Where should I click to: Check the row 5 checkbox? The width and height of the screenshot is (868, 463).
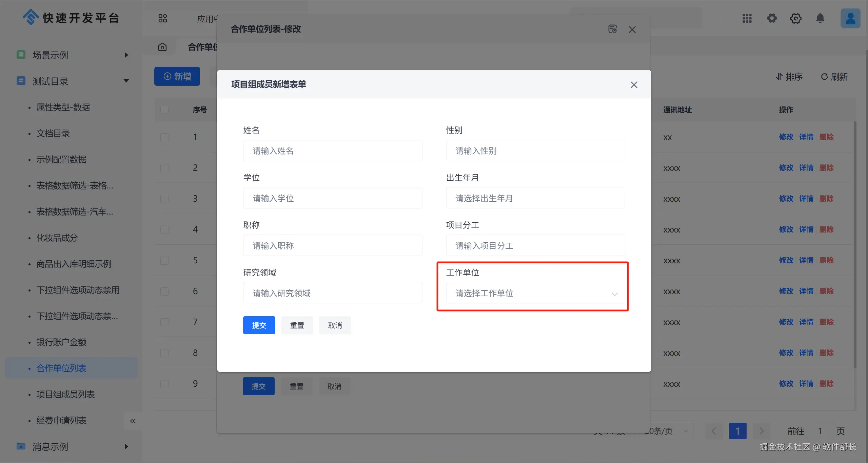pos(164,261)
